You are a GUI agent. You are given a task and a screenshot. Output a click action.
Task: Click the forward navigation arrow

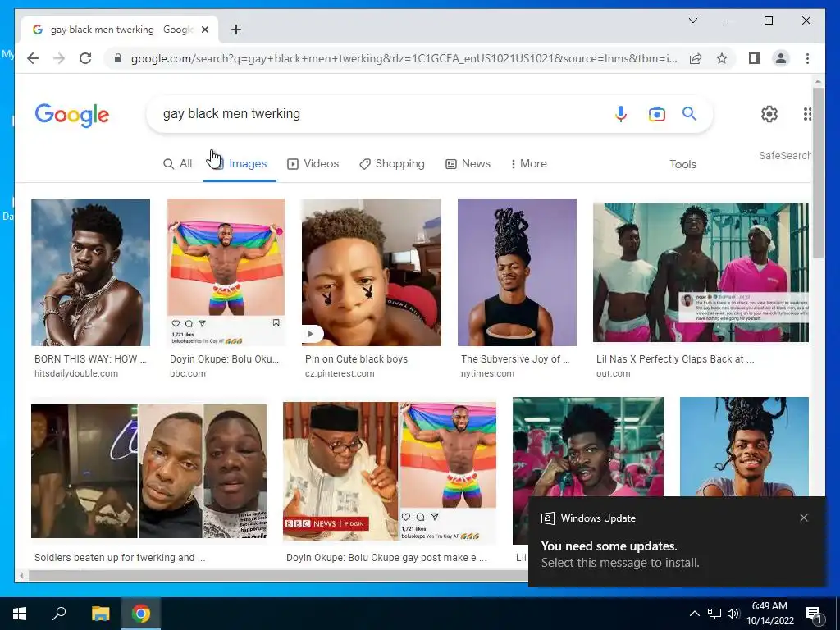[59, 58]
